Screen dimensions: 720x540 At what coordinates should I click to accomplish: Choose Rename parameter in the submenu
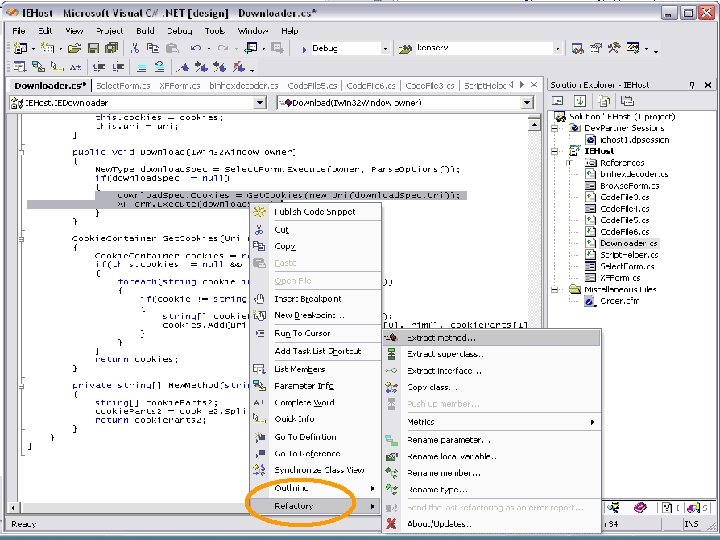coord(491,440)
